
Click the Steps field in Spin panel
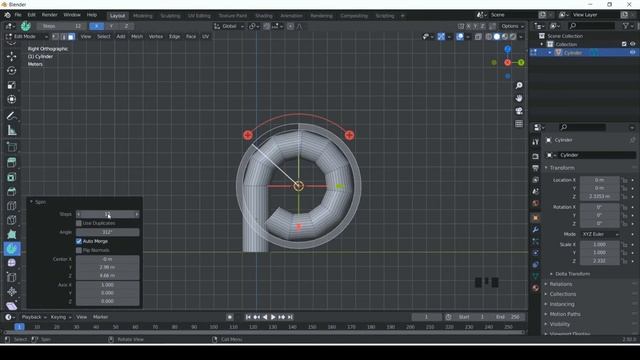(107, 214)
